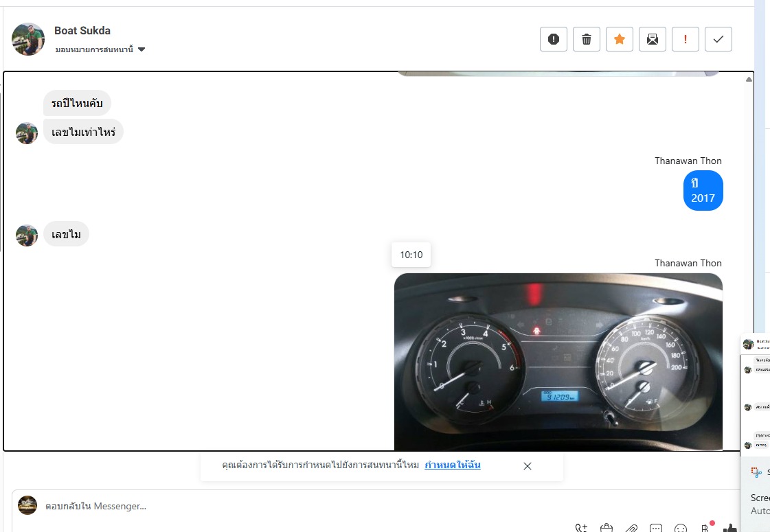Open the shopping bag products icon
The height and width of the screenshot is (532, 770).
coord(607,528)
